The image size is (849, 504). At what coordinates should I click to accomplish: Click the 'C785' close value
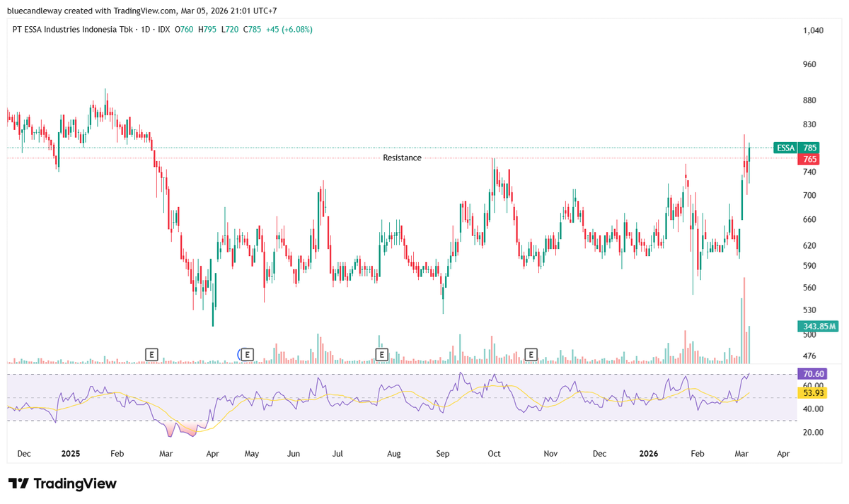point(252,30)
